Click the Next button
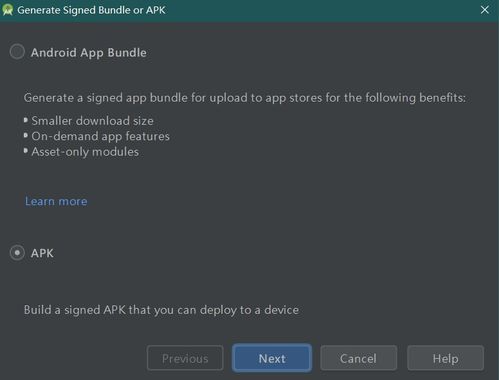This screenshot has width=499, height=380. coord(272,358)
